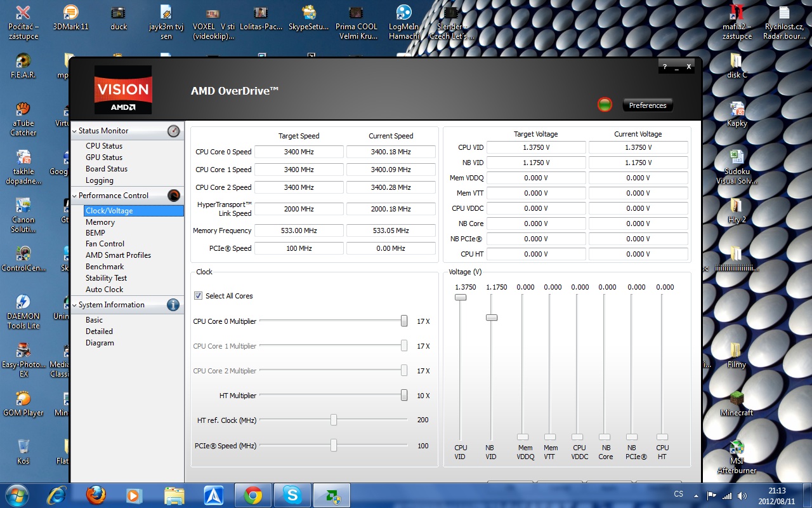812x508 pixels.
Task: Open the help question mark button
Action: (x=664, y=67)
